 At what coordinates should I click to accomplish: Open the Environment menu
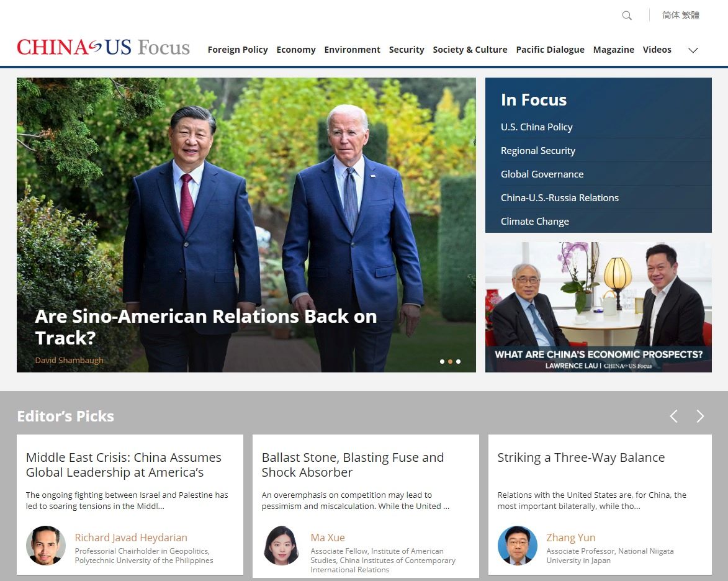pyautogui.click(x=352, y=50)
